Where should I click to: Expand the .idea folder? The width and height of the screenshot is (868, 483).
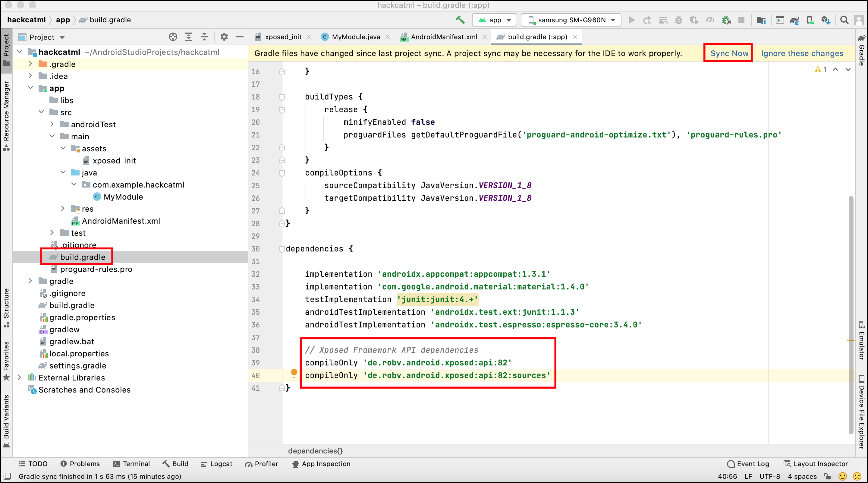30,76
